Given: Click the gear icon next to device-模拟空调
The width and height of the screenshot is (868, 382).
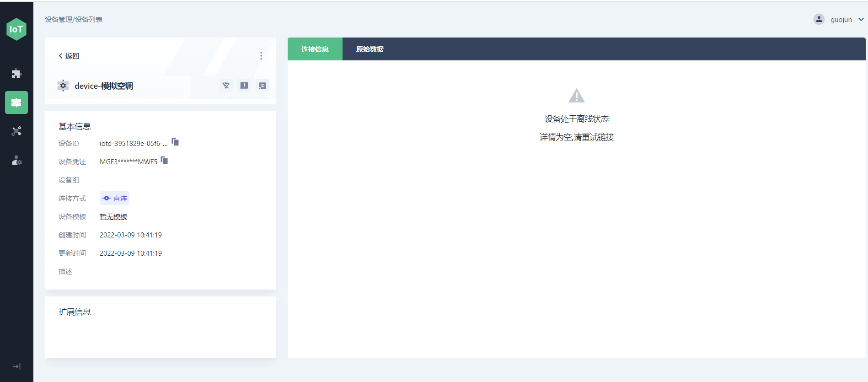Looking at the screenshot, I should coord(63,86).
